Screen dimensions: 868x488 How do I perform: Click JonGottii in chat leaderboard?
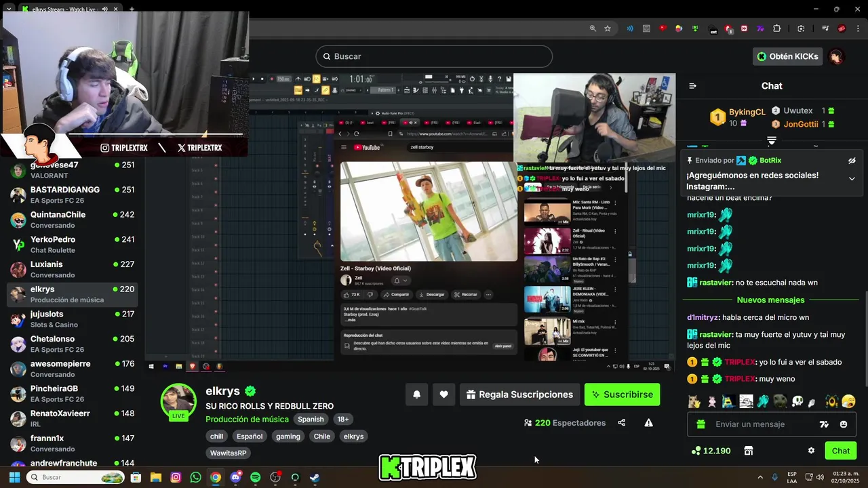[x=801, y=124]
